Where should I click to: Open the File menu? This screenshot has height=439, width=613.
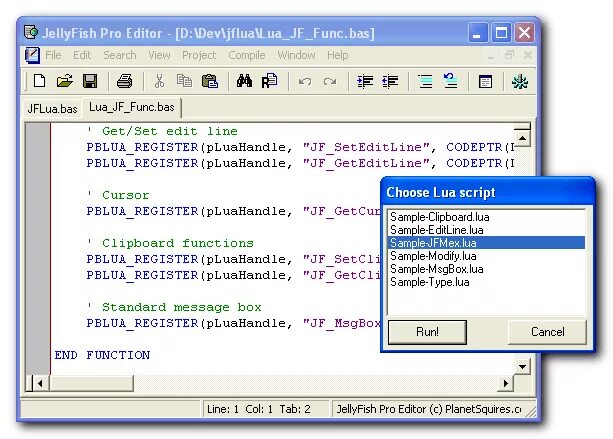pos(53,55)
